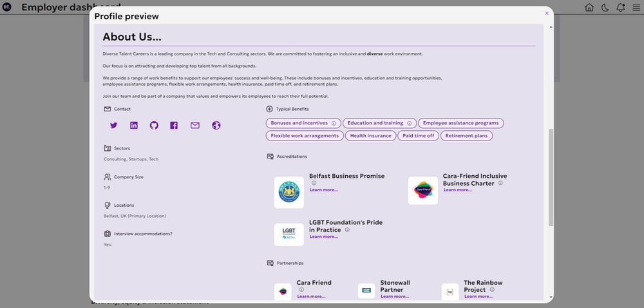The width and height of the screenshot is (644, 308).
Task: Click info icon under Belfast Business Promise
Action: (x=314, y=183)
